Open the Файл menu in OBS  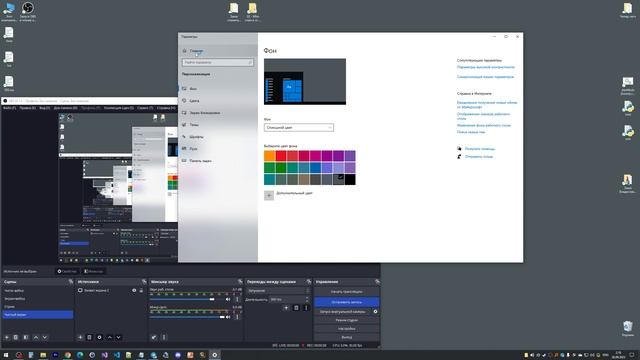9,108
